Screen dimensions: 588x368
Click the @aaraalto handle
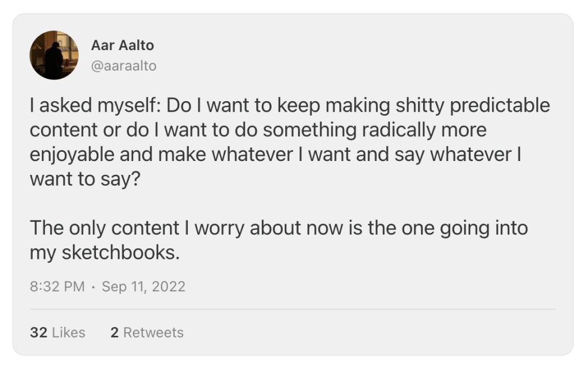pos(123,66)
